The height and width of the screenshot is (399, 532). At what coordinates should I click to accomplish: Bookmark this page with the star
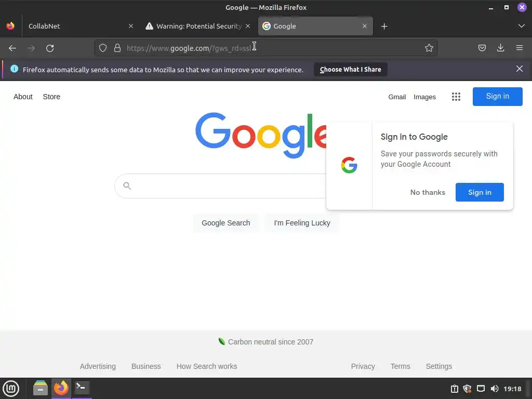tap(429, 48)
